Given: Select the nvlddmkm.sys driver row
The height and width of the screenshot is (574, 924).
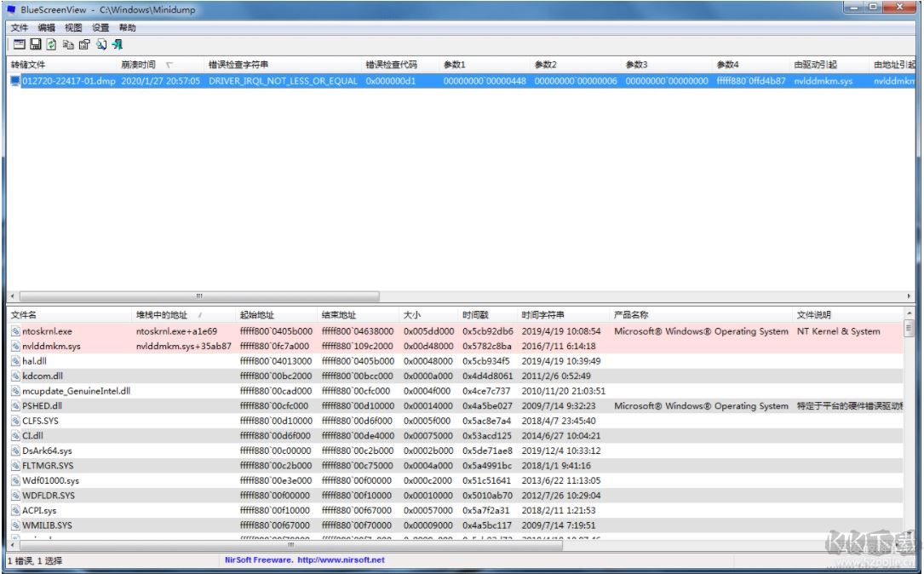Looking at the screenshot, I should coord(53,347).
